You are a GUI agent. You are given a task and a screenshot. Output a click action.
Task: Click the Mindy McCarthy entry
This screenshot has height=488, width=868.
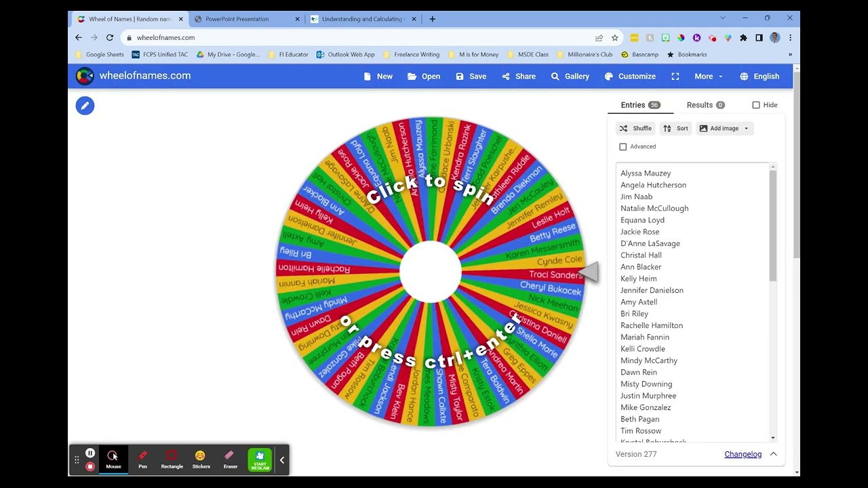click(x=649, y=361)
